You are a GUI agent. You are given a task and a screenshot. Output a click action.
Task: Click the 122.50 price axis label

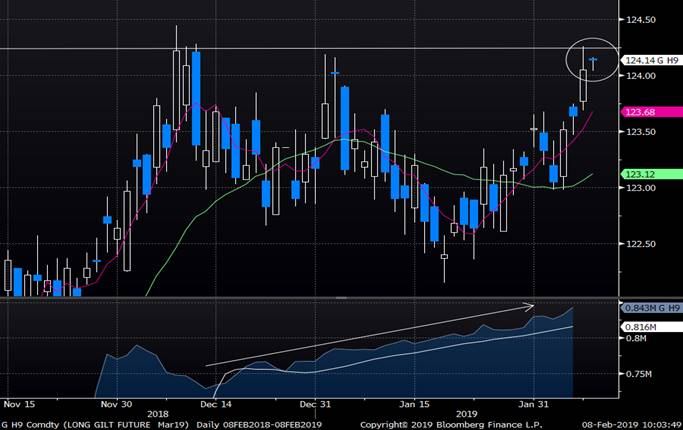(x=641, y=244)
